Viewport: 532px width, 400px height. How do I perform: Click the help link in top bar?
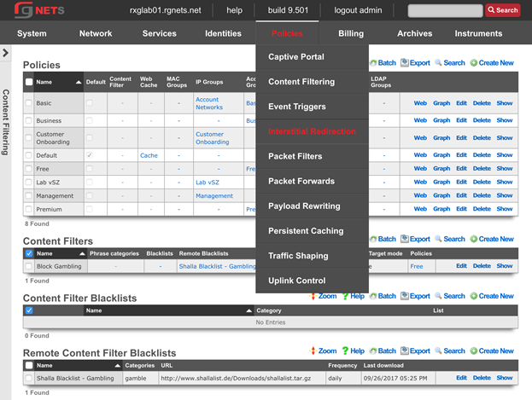(235, 10)
